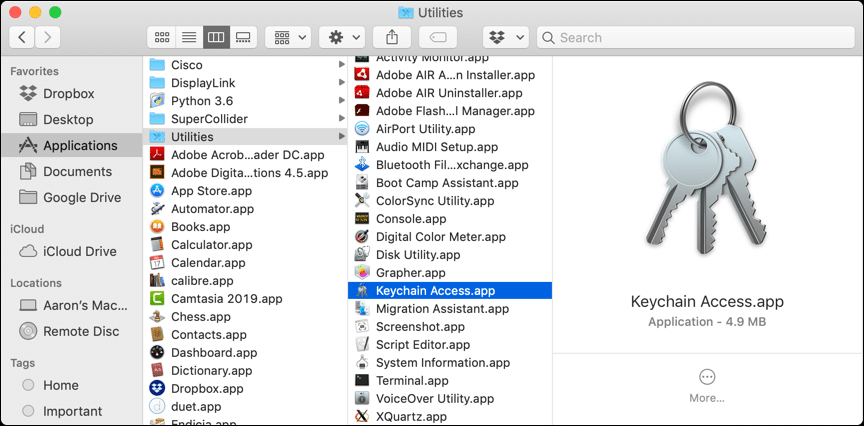Switch to list view in toolbar
This screenshot has height=426, width=864.
[188, 37]
